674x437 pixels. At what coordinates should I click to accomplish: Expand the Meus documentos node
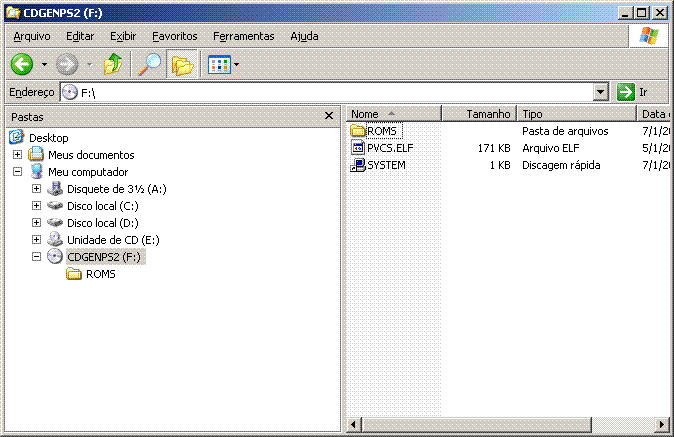click(17, 155)
